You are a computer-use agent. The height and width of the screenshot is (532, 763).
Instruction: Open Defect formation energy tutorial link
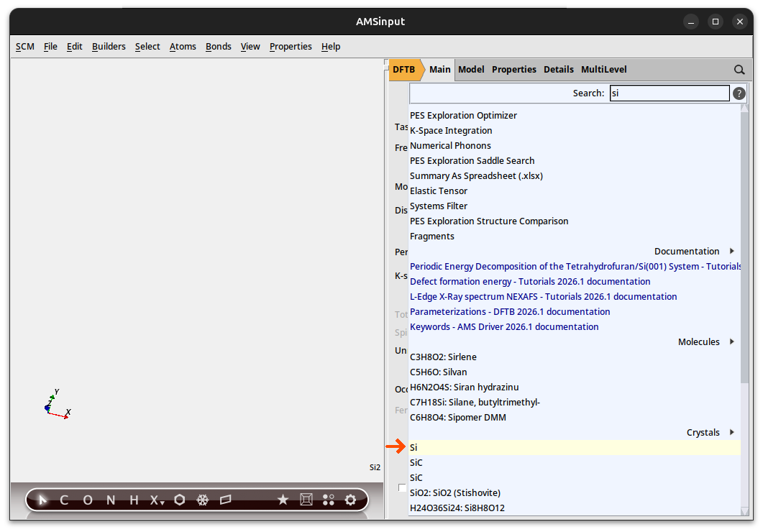[530, 282]
